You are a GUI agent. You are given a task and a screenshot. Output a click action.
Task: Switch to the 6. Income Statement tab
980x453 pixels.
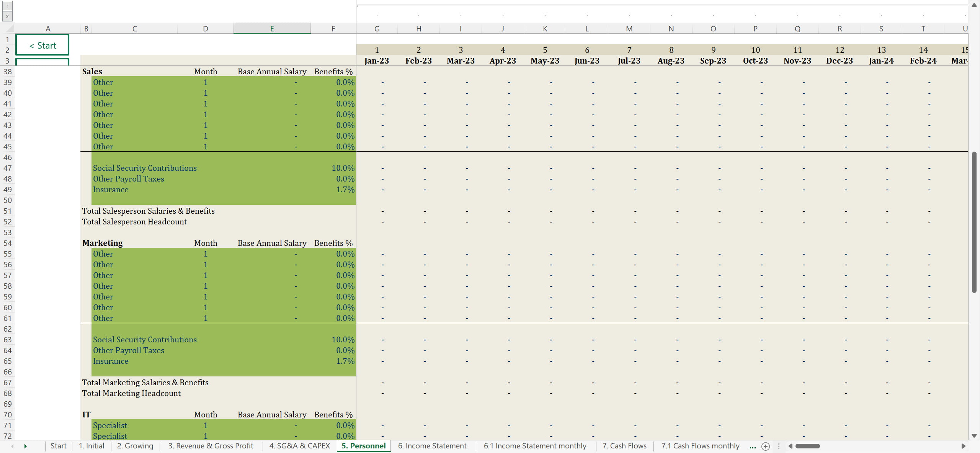pos(432,446)
